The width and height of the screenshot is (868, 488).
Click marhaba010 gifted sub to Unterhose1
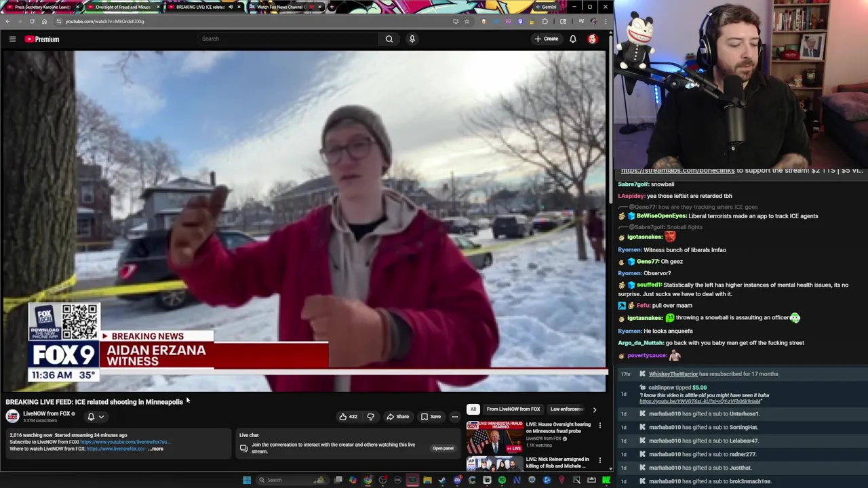741,414
